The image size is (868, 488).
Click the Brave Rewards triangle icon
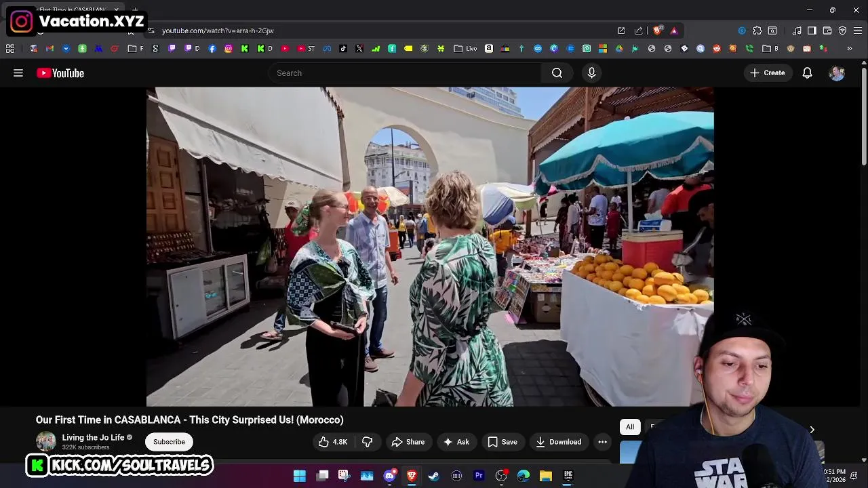tap(674, 30)
